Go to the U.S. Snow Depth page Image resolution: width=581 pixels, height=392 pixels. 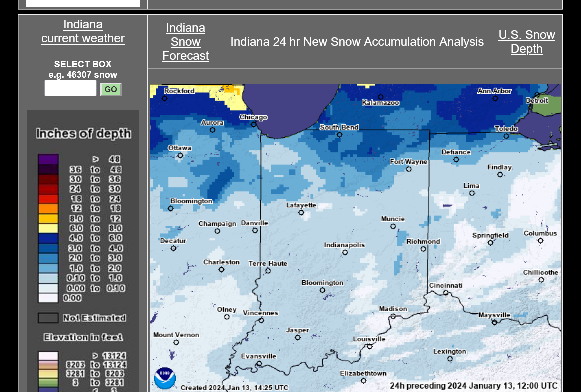(x=526, y=42)
